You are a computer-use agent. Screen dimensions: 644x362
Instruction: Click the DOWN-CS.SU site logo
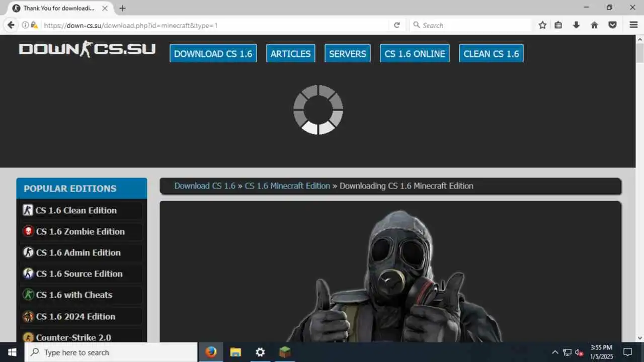click(87, 49)
